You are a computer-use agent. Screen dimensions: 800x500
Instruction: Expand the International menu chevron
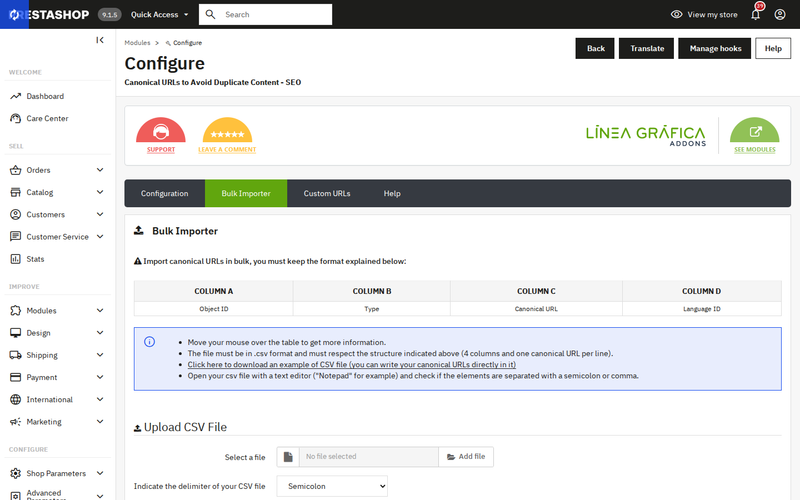point(100,399)
